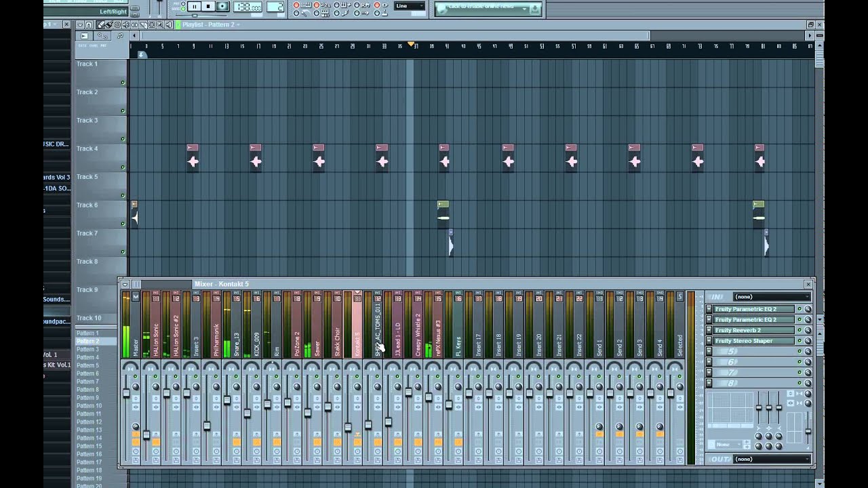Open the Line snap dropdown
Viewport: 868px width, 488px height.
(x=410, y=5)
